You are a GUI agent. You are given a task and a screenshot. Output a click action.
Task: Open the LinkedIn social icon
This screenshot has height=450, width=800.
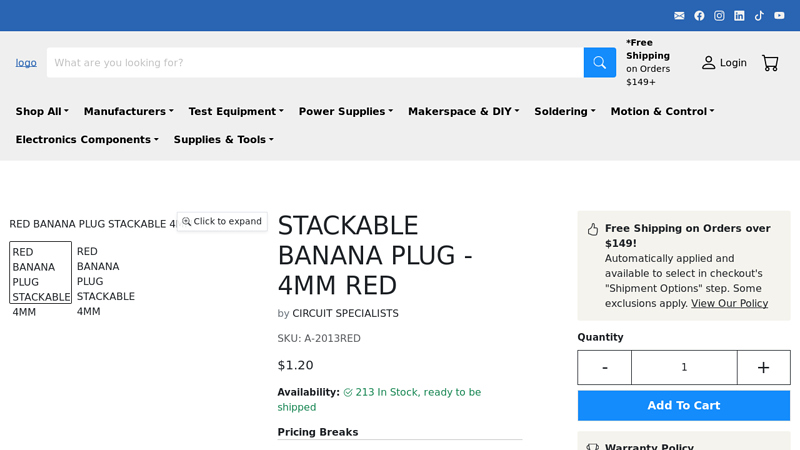point(739,16)
